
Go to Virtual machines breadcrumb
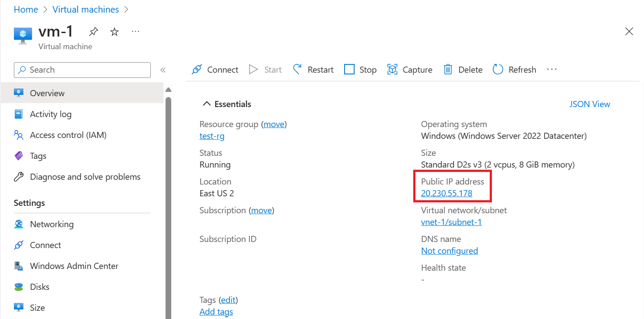[x=86, y=10]
